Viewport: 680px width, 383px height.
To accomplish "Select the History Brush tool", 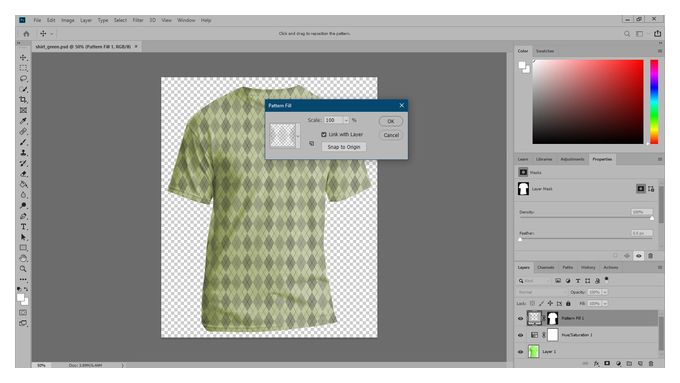I will pos(23,163).
